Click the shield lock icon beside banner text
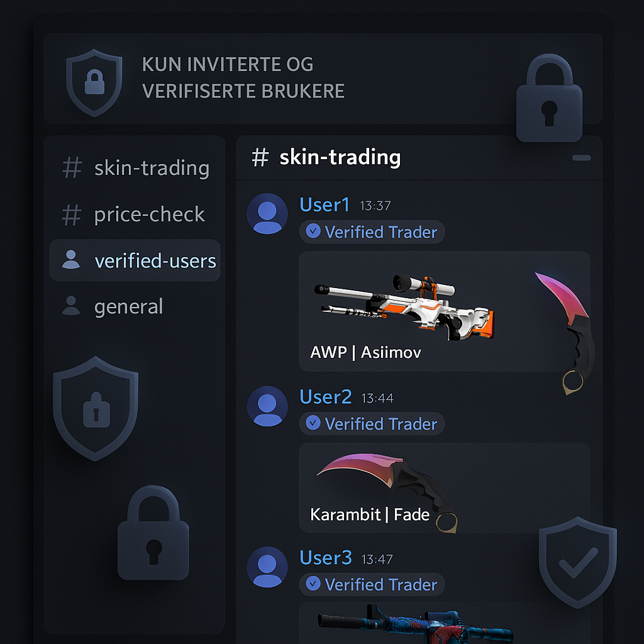Viewport: 644px width, 644px height. [x=94, y=82]
